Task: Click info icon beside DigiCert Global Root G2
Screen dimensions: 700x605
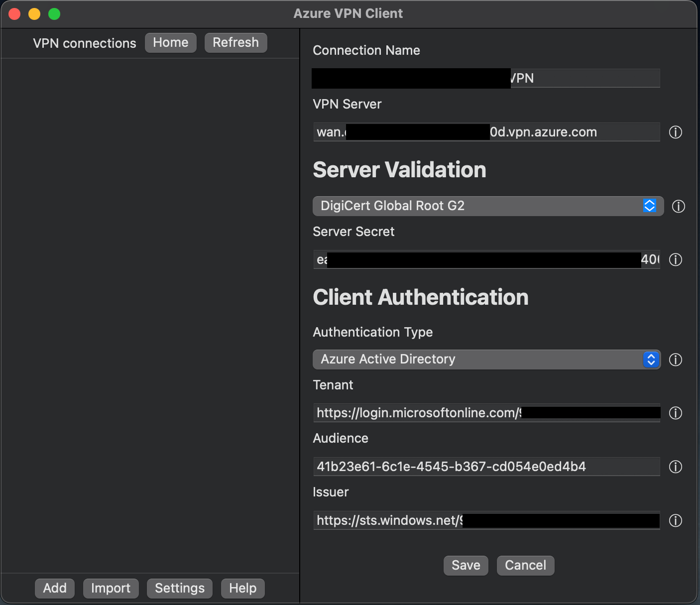Action: coord(678,206)
